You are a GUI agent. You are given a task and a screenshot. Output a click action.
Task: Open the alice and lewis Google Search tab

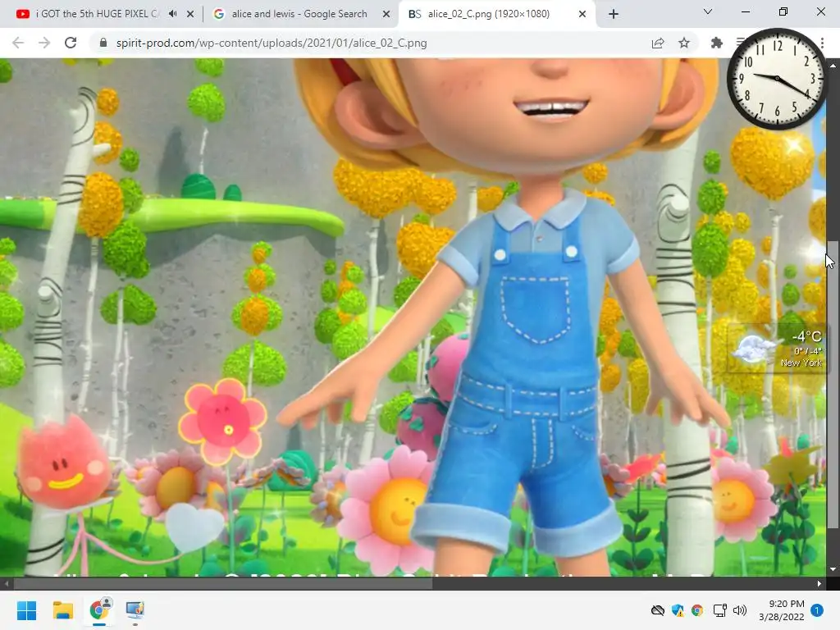[299, 14]
